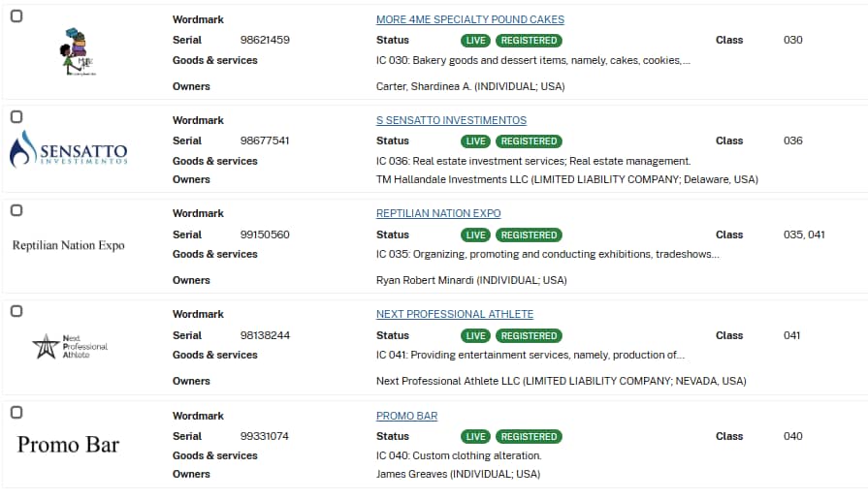Click the pound cakes logo thumbnail
This screenshot has width=868, height=500.
(76, 53)
